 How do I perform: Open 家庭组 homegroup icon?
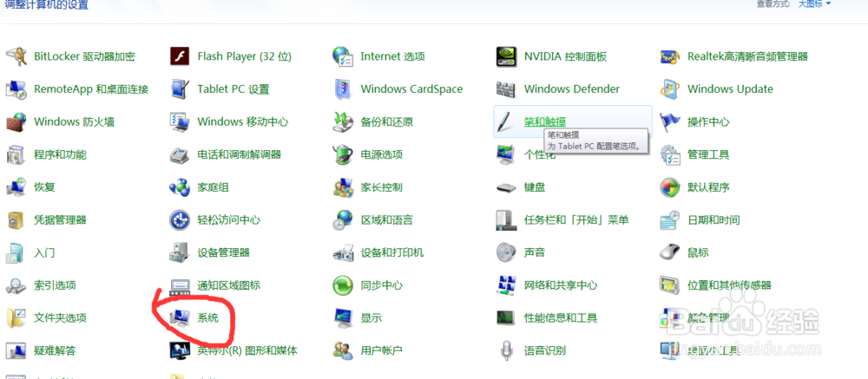[x=180, y=187]
